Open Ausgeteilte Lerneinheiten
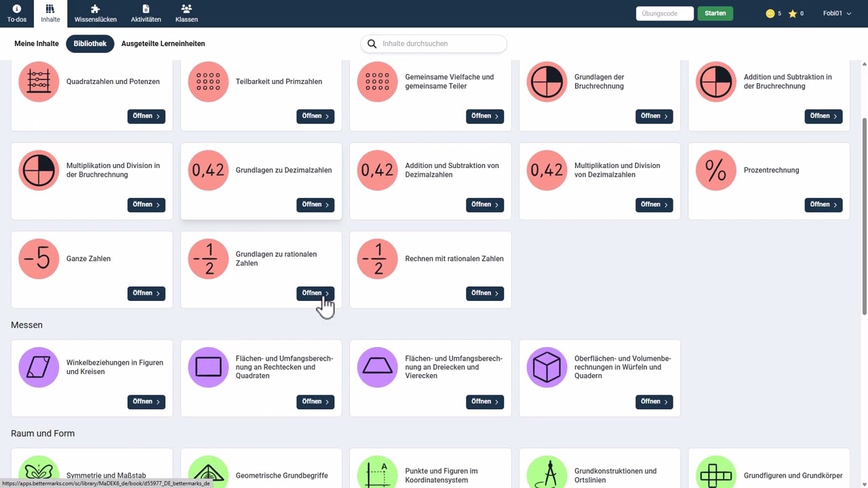The width and height of the screenshot is (868, 488). 163,44
